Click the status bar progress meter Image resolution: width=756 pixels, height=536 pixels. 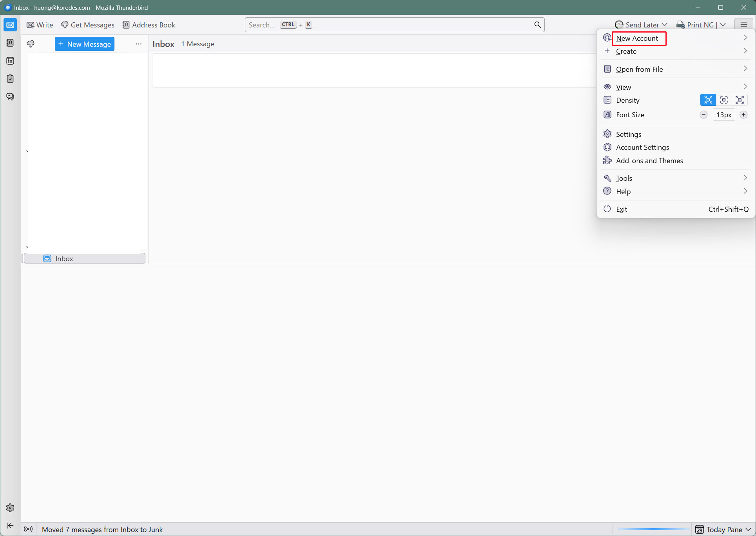click(x=653, y=529)
